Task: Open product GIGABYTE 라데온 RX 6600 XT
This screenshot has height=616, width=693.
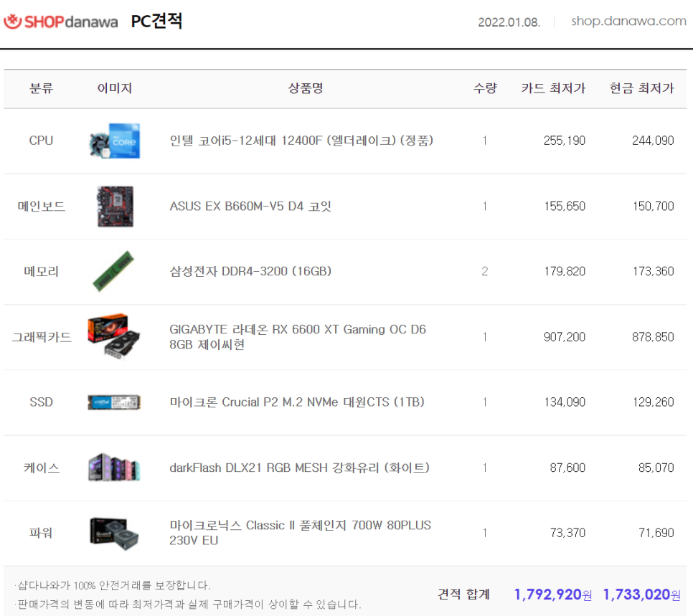Action: click(x=298, y=337)
